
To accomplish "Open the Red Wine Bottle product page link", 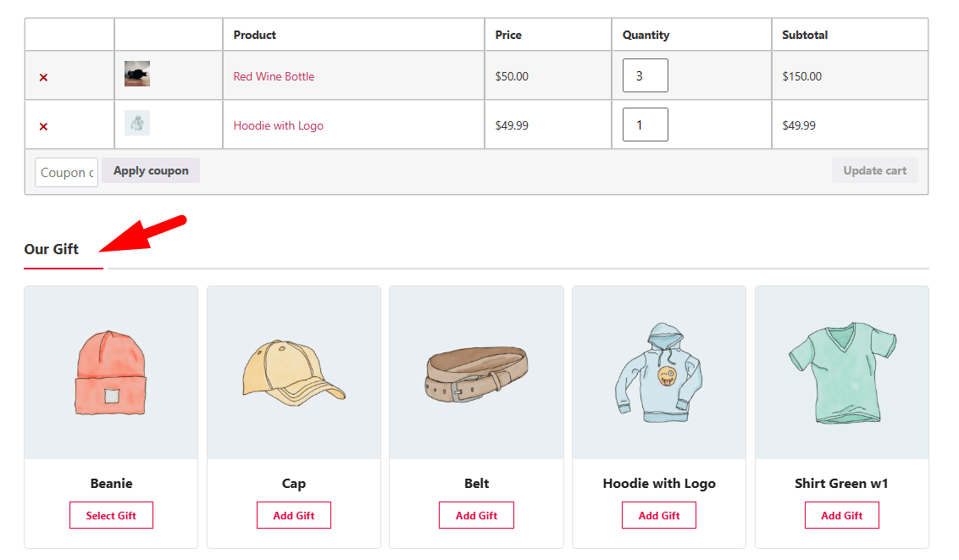I will pos(274,76).
